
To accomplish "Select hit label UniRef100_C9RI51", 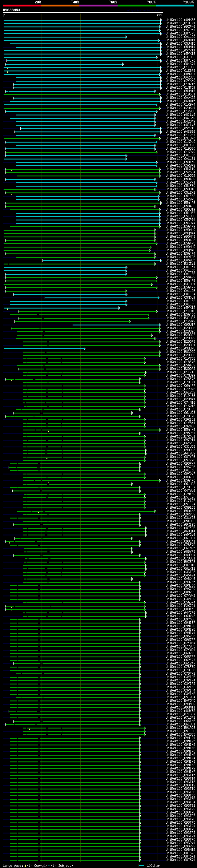I will pos(180,419).
